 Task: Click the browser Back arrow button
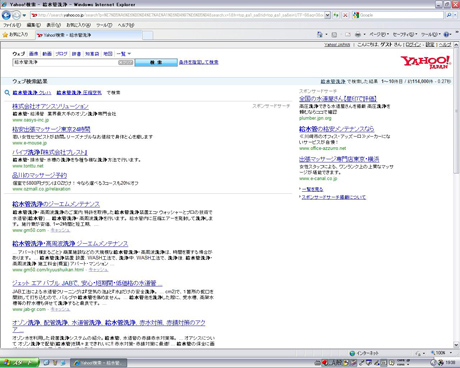[6, 15]
